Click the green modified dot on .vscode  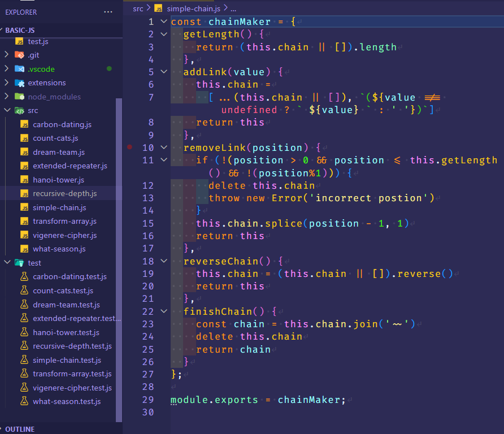[x=109, y=68]
